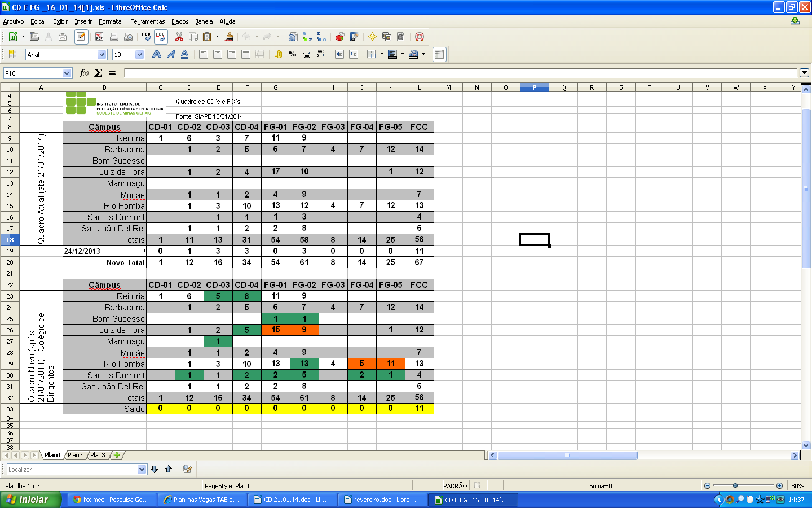Run spelling check icon

(147, 37)
